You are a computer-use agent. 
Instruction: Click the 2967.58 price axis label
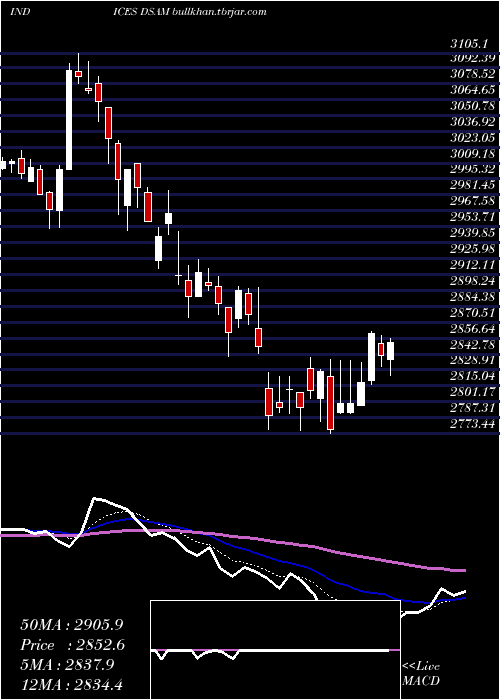point(473,202)
